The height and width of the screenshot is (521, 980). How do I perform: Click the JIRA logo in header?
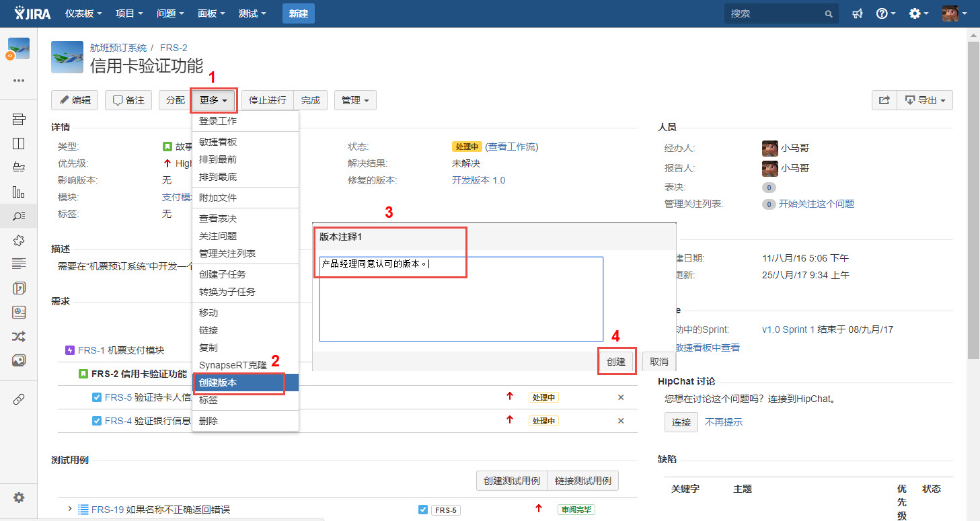31,13
